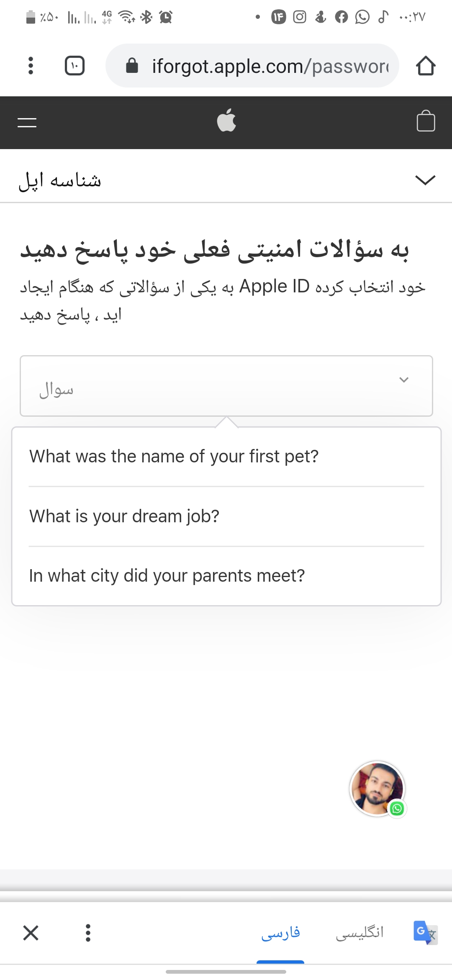Screen dimensions: 452x980
Task: Tap the Google Translate icon
Action: [425, 932]
